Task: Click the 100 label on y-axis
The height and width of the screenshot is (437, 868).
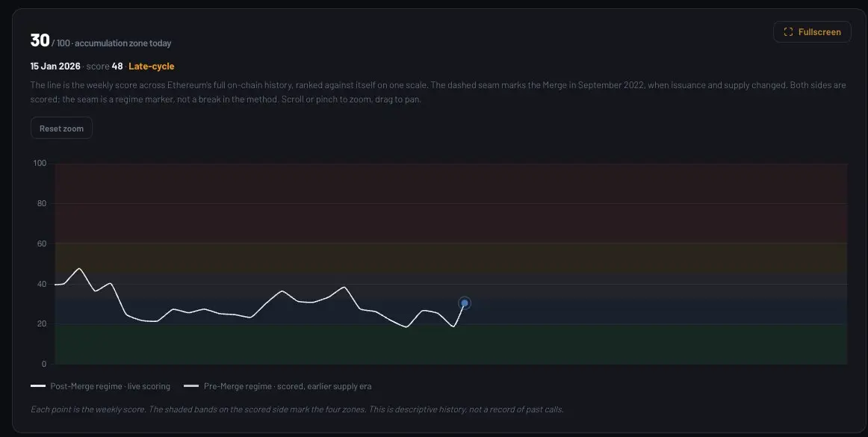Action: tap(40, 164)
